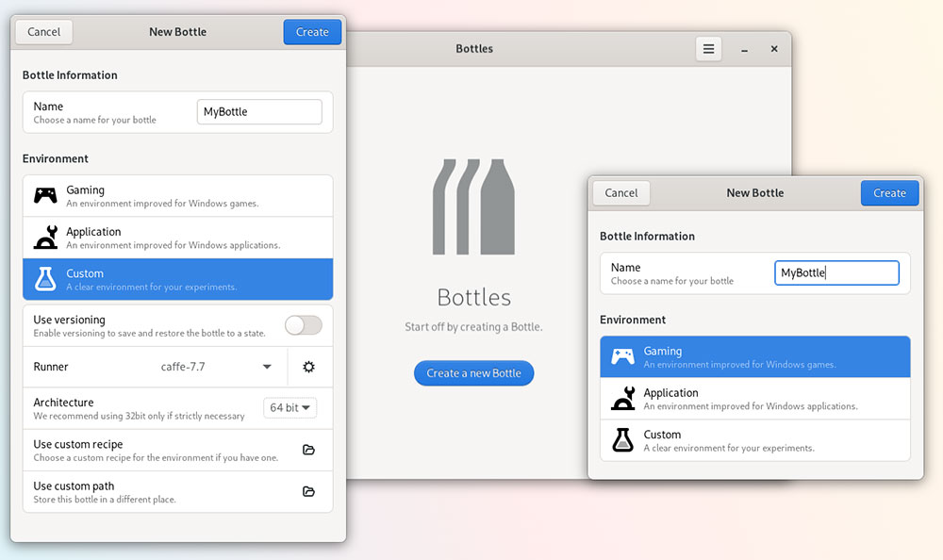Click the Bottle Information heading in left dialog

coord(70,75)
